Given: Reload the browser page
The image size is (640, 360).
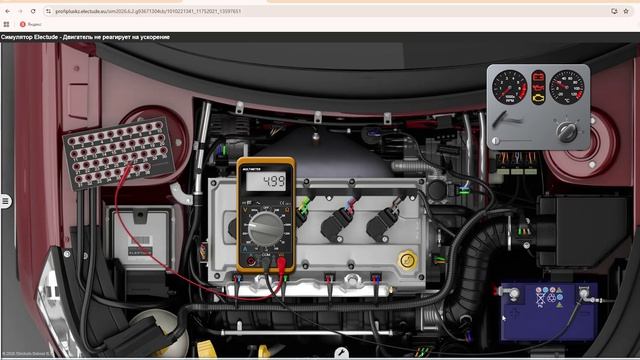Looking at the screenshot, I should (33, 11).
